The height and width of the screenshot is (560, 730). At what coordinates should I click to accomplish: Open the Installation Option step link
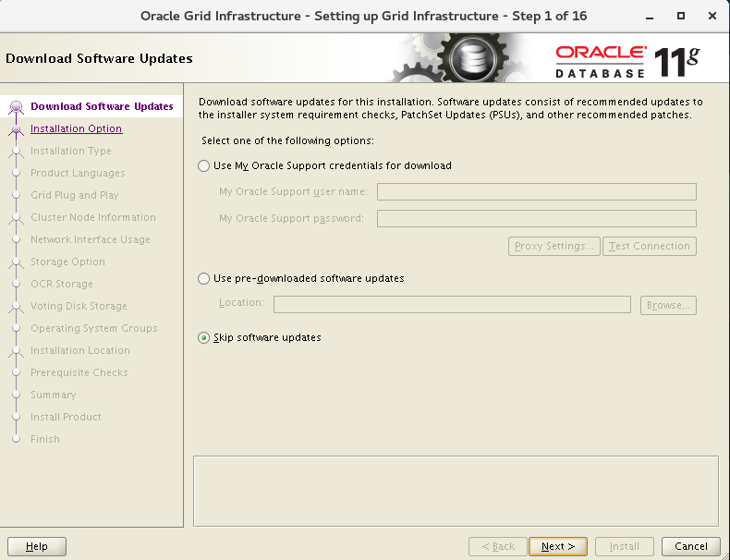pos(77,128)
